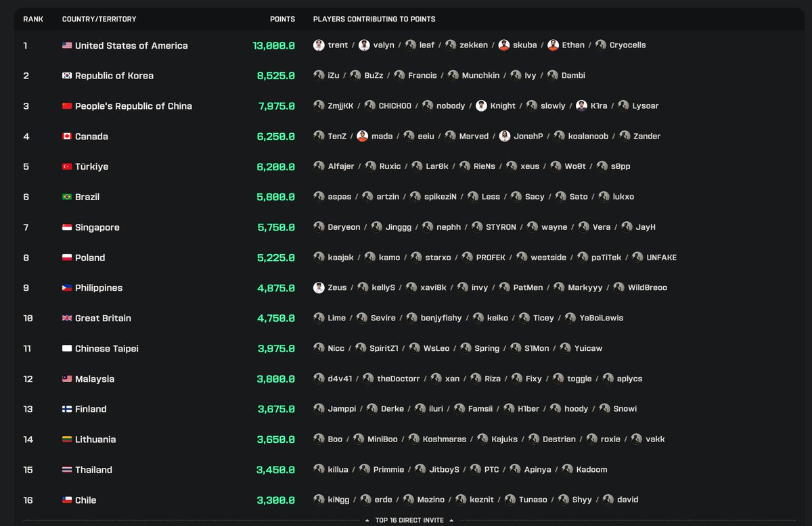
Task: Collapse the Top 16 Direct Invite section
Action: (x=408, y=520)
